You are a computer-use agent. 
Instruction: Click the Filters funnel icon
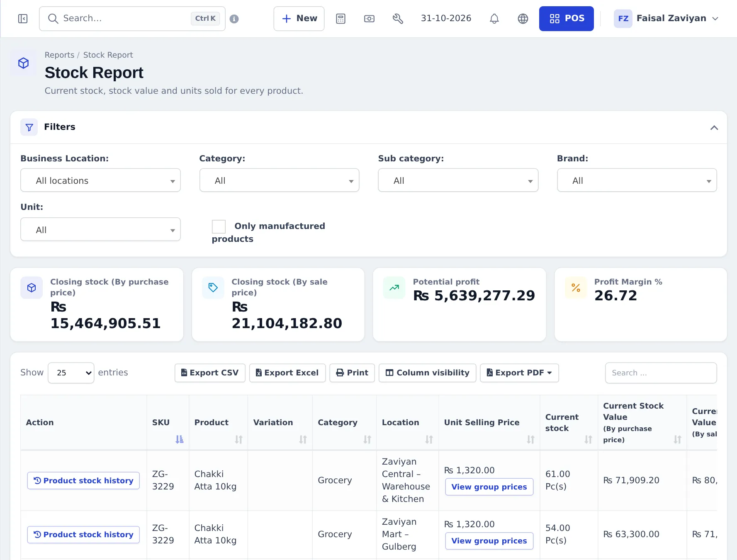click(29, 127)
